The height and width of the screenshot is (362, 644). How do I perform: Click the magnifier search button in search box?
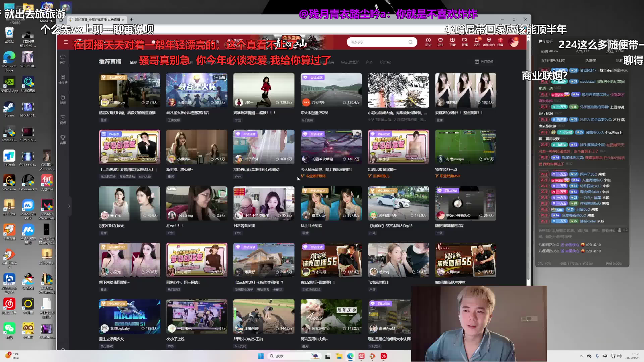click(410, 42)
